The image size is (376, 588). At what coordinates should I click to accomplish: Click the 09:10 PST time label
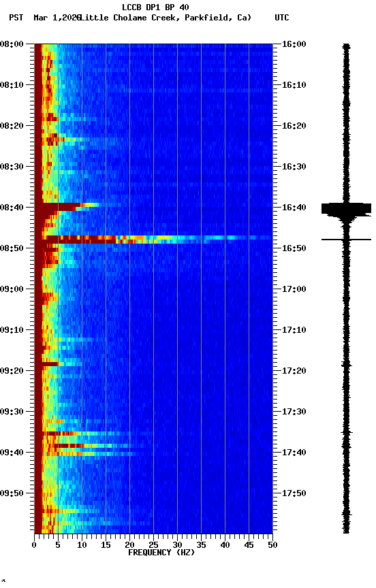(x=12, y=330)
